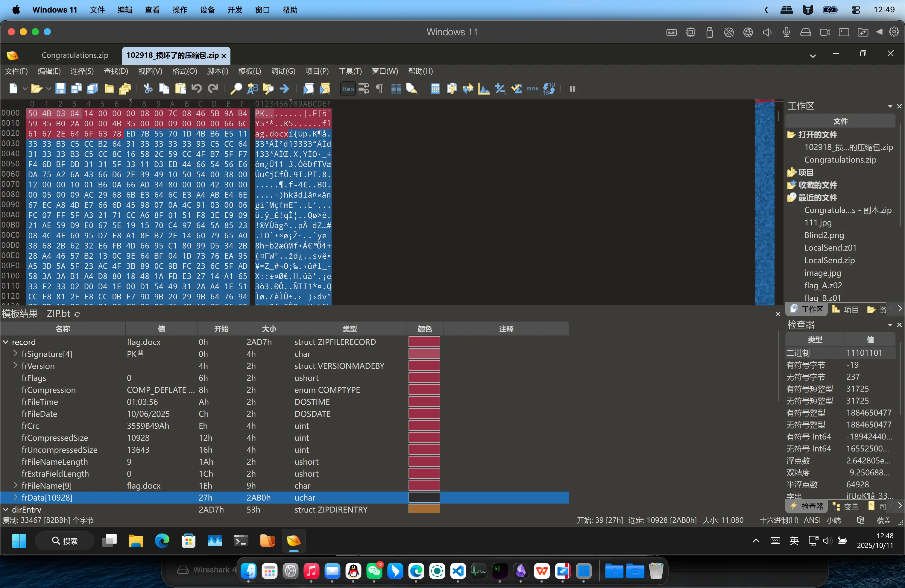Click the Cut scissors icon

pyautogui.click(x=148, y=89)
